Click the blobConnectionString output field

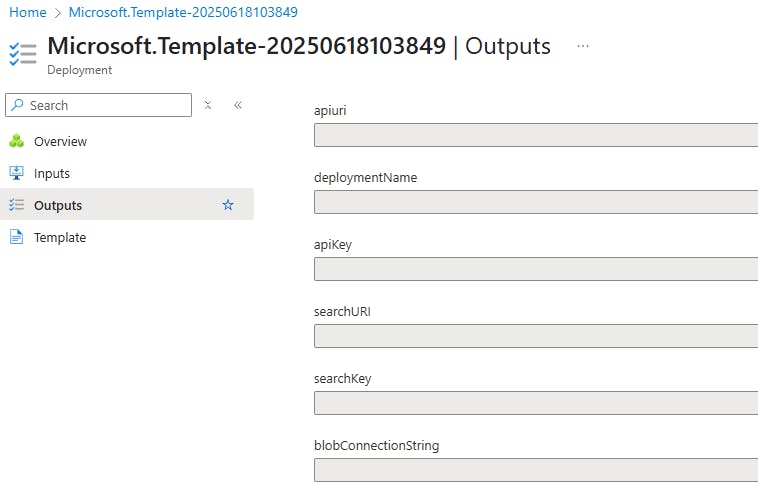tap(536, 470)
